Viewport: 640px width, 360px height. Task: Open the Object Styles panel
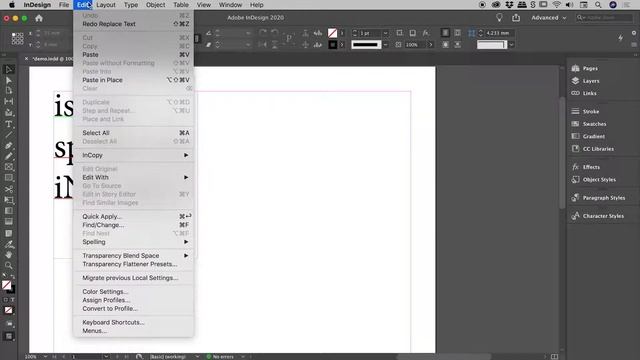point(594,180)
